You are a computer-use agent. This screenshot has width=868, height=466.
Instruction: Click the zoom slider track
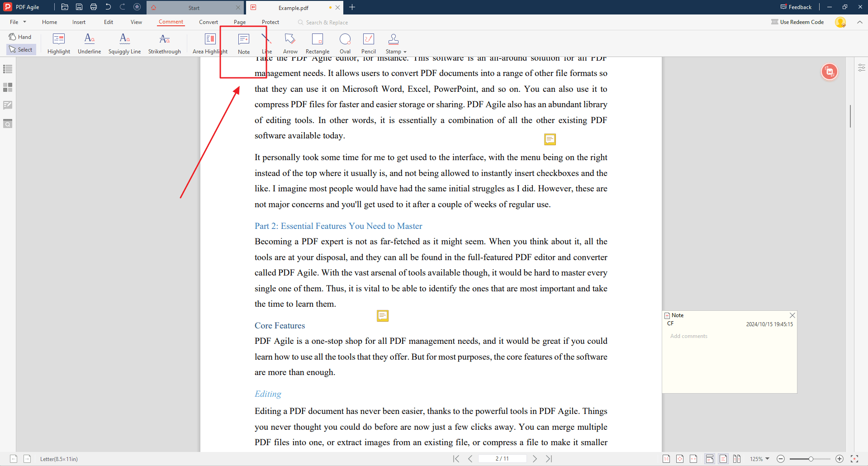click(810, 459)
